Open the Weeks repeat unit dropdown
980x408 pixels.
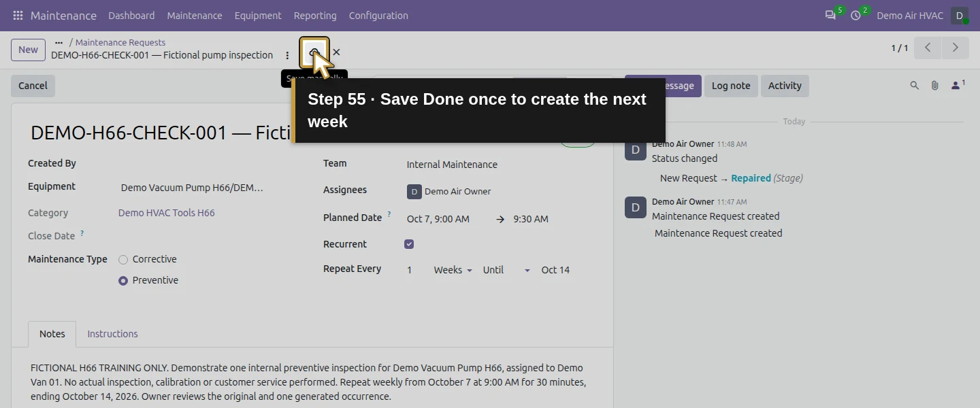(x=453, y=270)
